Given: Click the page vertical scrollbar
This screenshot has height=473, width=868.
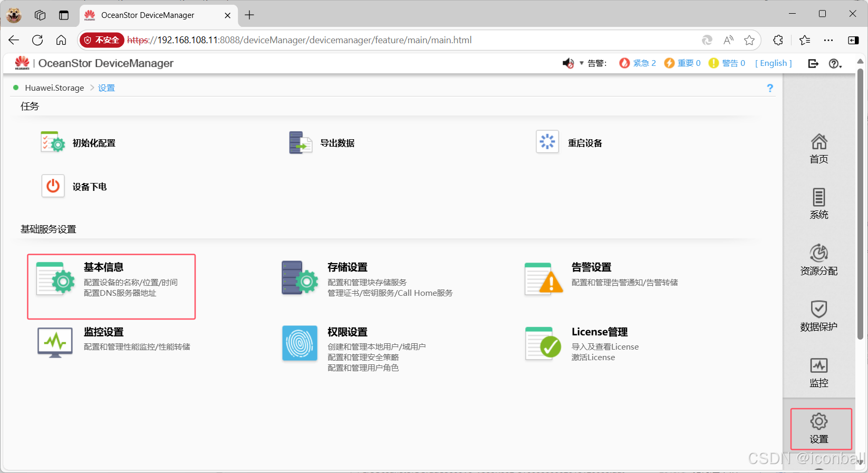Looking at the screenshot, I should point(860,204).
